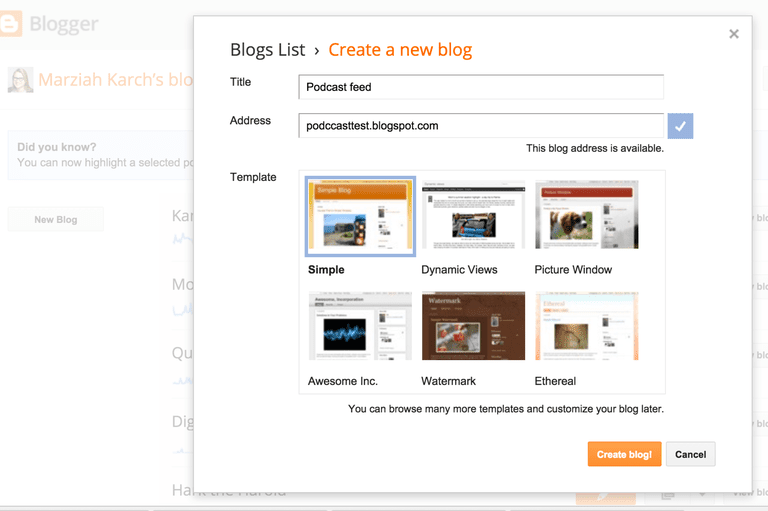
Task: Select the Ethereal template thumbnail
Action: (586, 326)
